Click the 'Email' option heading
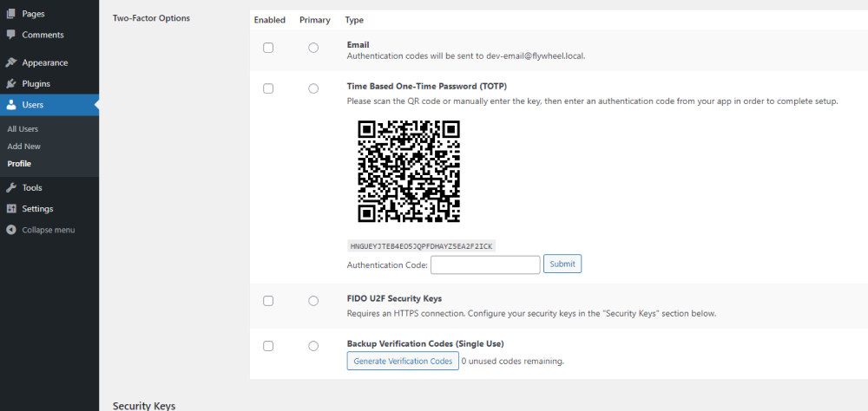 click(x=358, y=44)
